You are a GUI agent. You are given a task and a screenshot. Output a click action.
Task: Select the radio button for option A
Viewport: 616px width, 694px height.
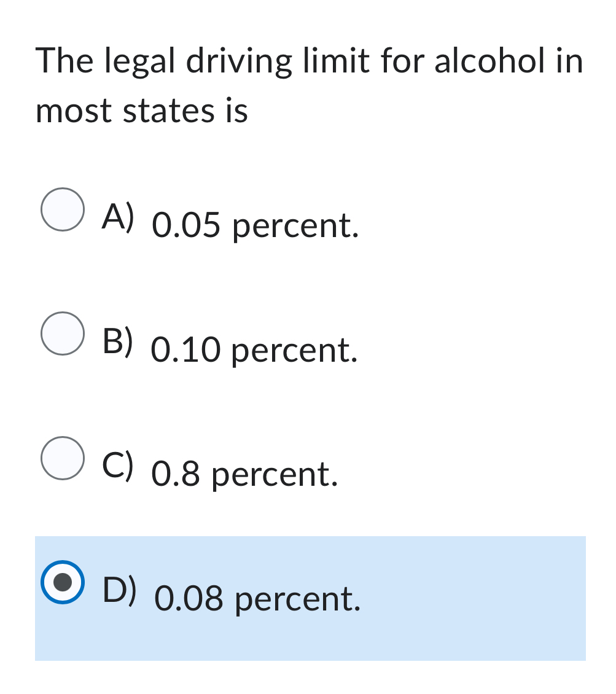pos(62,209)
